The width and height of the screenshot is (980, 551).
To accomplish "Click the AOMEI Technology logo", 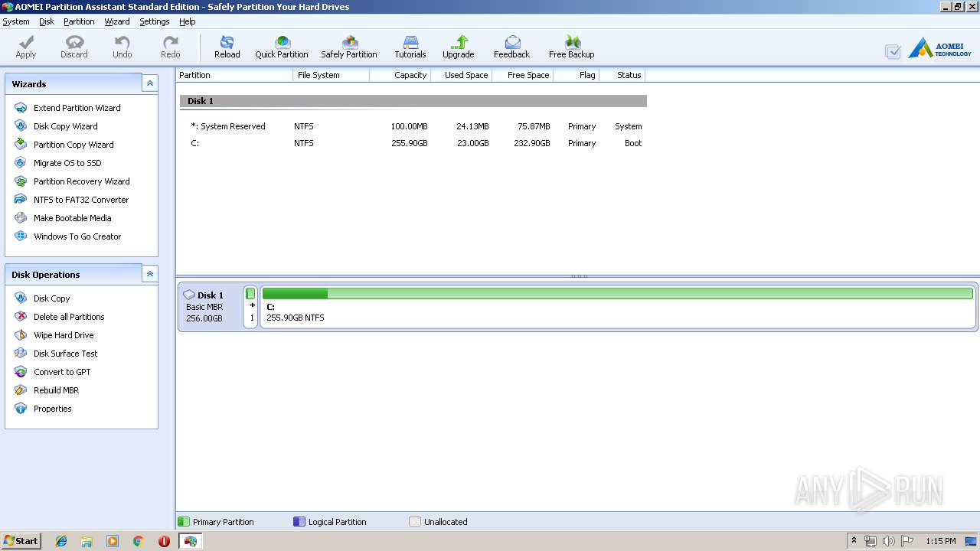I will pos(939,49).
